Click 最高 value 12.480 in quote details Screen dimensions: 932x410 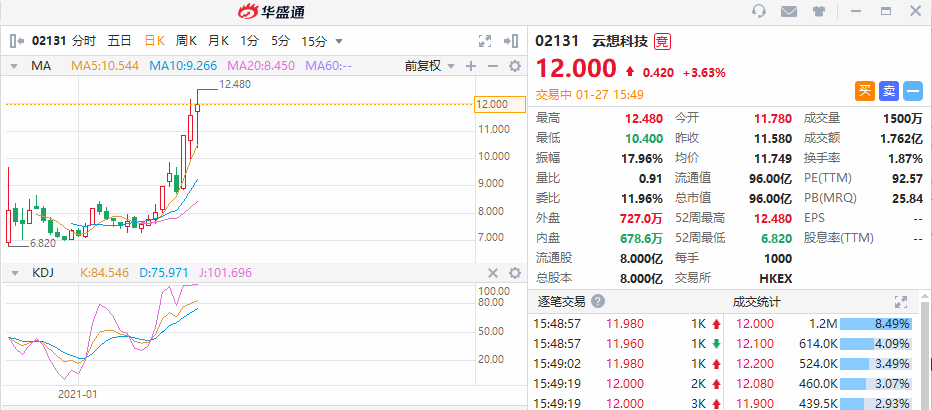[644, 118]
